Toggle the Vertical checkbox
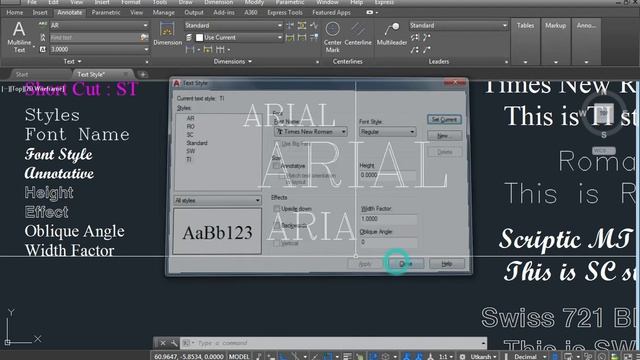Screen dimensions: 640x360 coord(276,243)
